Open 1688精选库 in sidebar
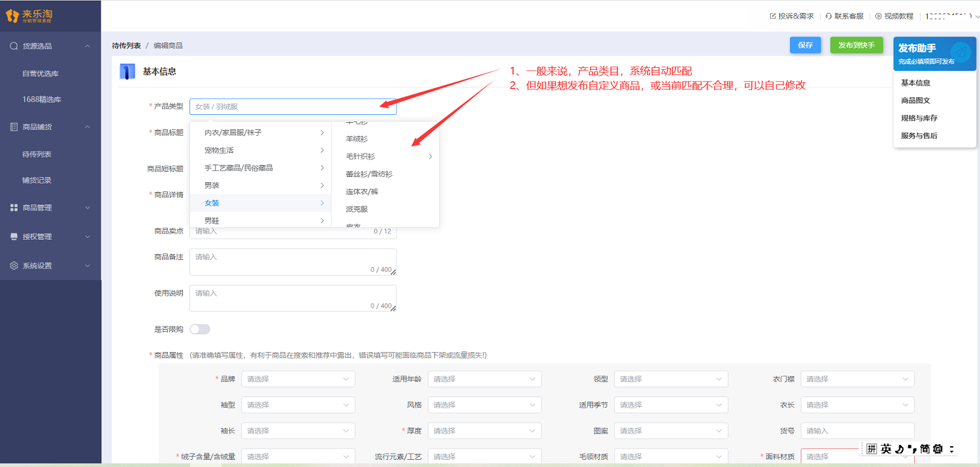Viewport: 980px width, 467px height. (x=42, y=100)
